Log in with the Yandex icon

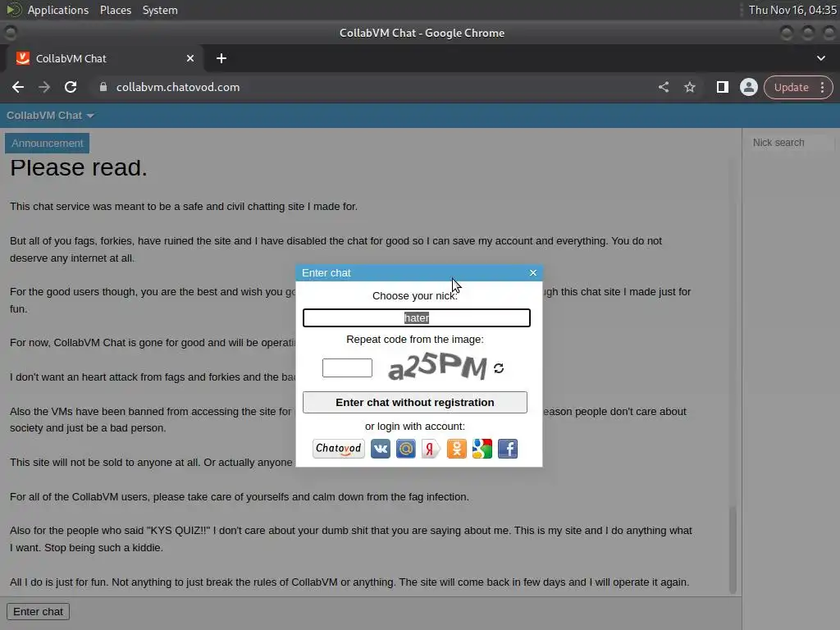point(431,449)
